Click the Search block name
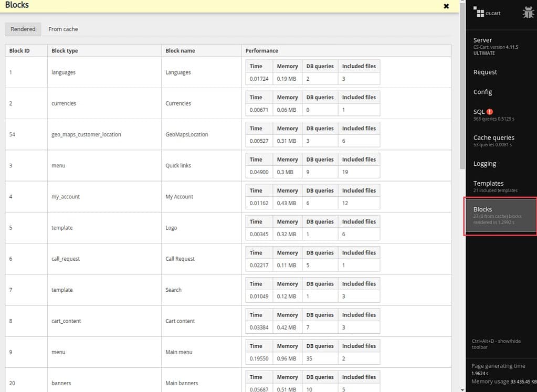This screenshot has height=392, width=537. click(x=173, y=290)
